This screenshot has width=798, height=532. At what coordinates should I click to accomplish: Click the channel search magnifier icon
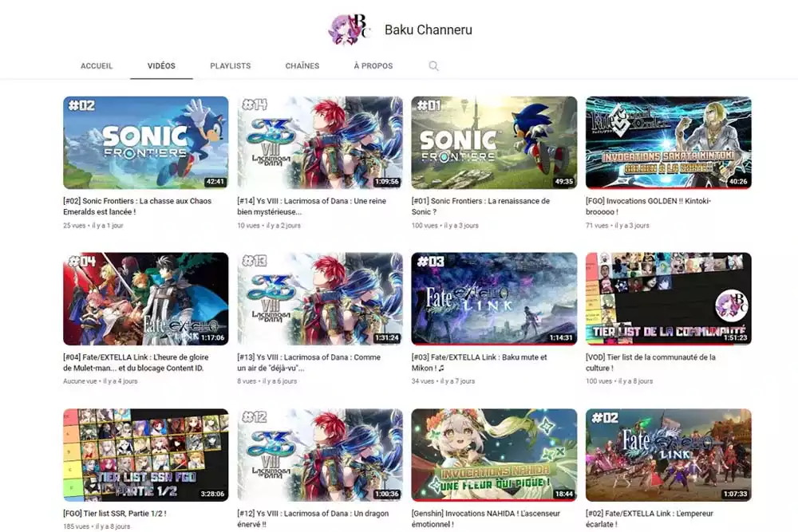[x=433, y=65]
